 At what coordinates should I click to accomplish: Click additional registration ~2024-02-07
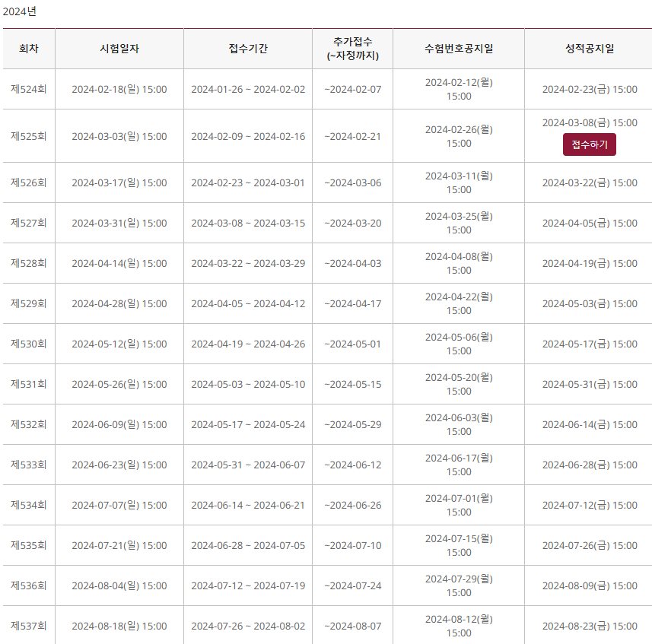(x=352, y=89)
